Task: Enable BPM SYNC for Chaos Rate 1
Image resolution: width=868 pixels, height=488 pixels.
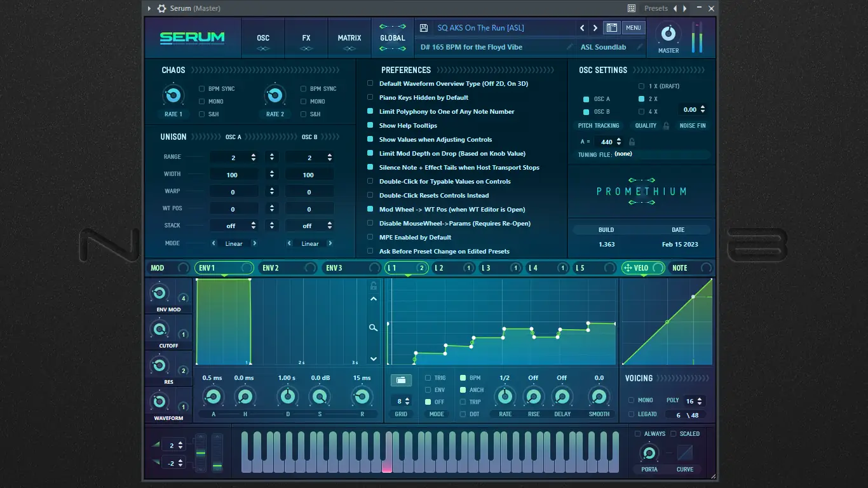Action: click(202, 89)
